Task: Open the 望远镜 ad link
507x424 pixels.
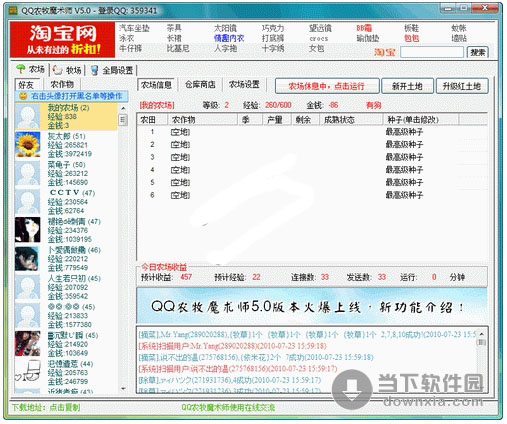Action: (x=320, y=28)
